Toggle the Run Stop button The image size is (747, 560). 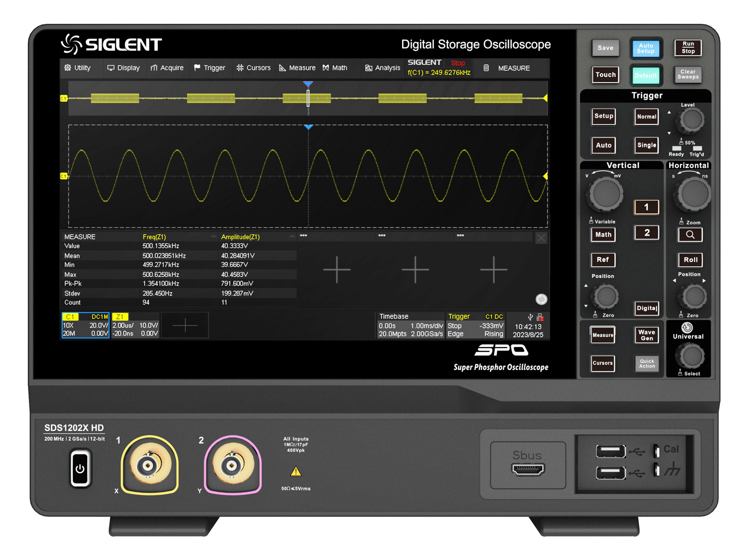pyautogui.click(x=688, y=48)
